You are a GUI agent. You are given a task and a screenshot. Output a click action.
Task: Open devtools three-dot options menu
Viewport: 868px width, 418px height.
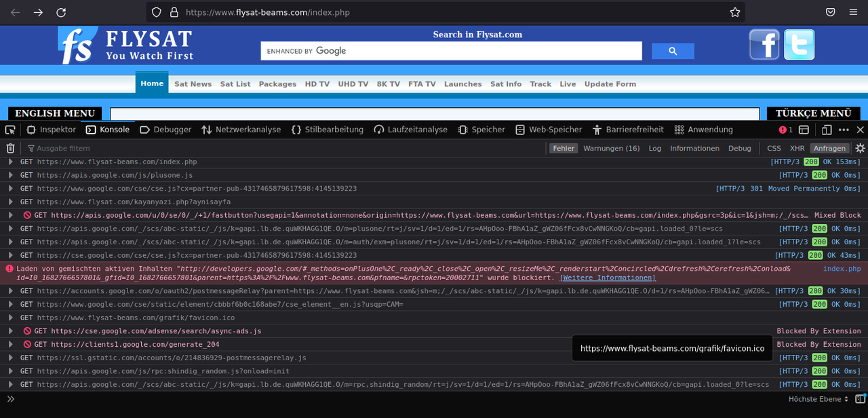[x=844, y=130]
